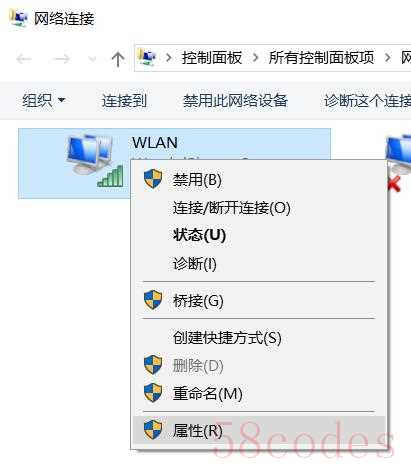This screenshot has width=411, height=471.
Task: Click the shield icon beside 属性(R)
Action: click(153, 430)
